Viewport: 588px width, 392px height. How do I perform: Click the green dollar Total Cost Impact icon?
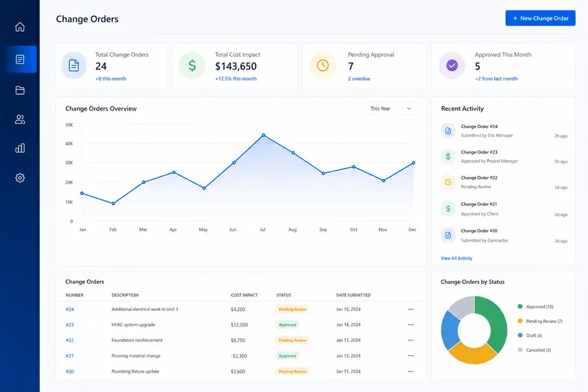click(192, 65)
